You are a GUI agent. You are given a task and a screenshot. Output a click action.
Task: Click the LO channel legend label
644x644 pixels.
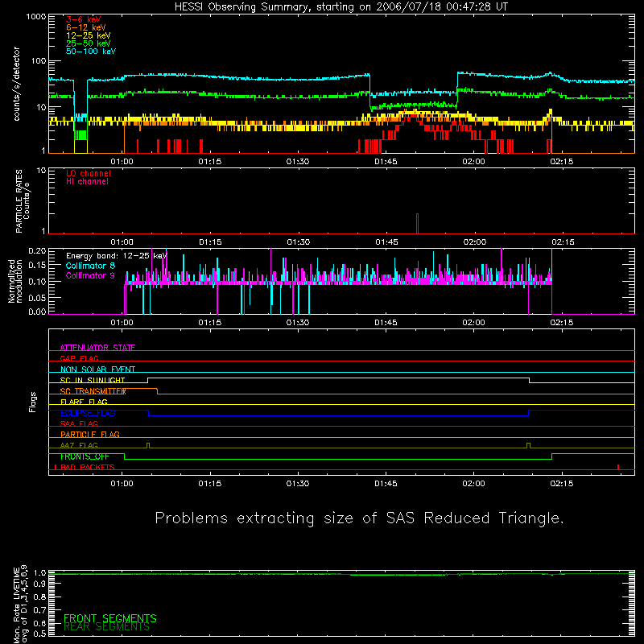coord(89,173)
